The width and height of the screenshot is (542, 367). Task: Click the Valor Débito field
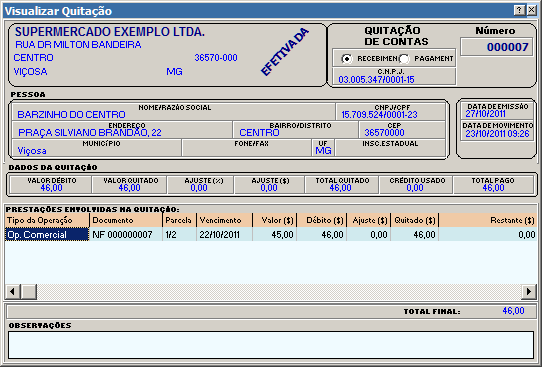[51, 185]
